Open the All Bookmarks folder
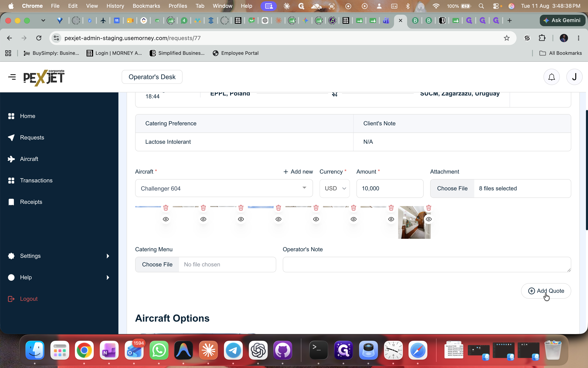 tap(560, 53)
